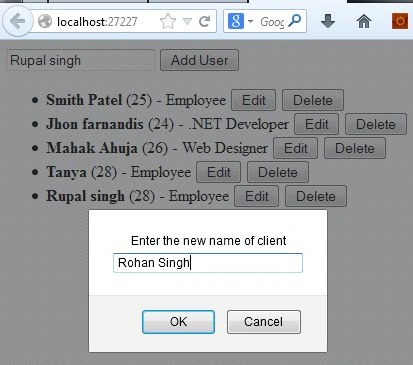Click the 'Mahak Ahuja' name text
413x365 pixels.
point(92,148)
